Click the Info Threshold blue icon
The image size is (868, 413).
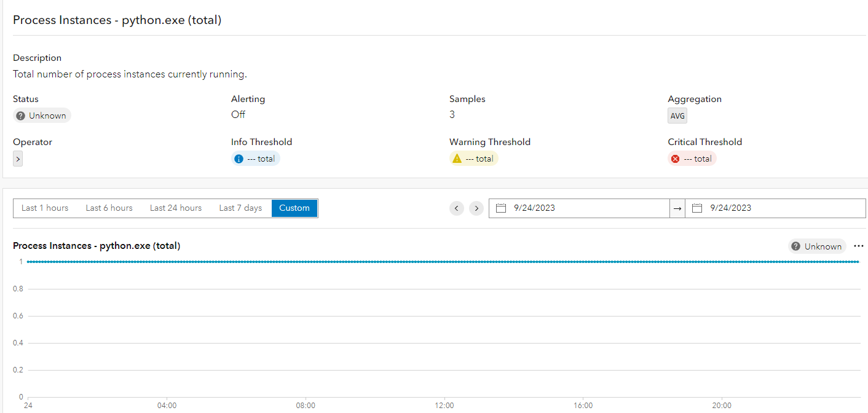239,158
